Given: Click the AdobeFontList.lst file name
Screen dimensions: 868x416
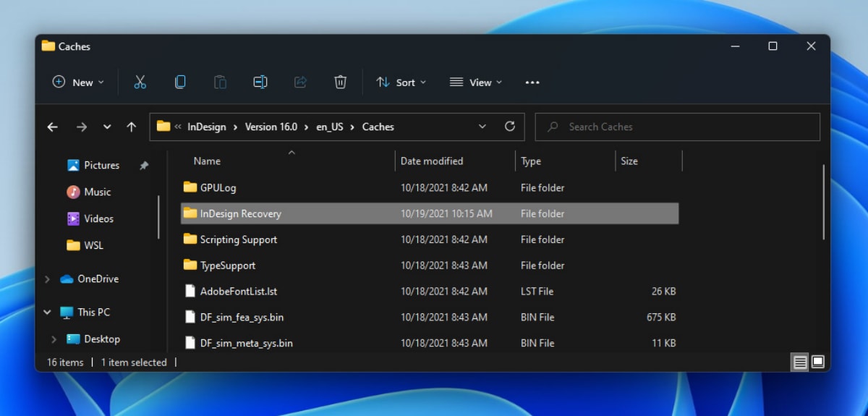Looking at the screenshot, I should (239, 292).
